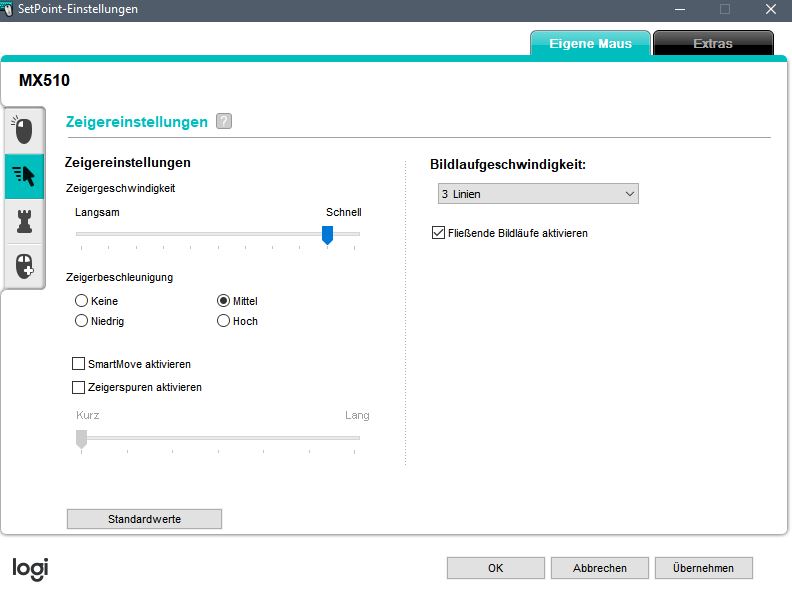Enable Zeigerspuren aktivieren checkbox
The image size is (792, 599).
tap(78, 387)
